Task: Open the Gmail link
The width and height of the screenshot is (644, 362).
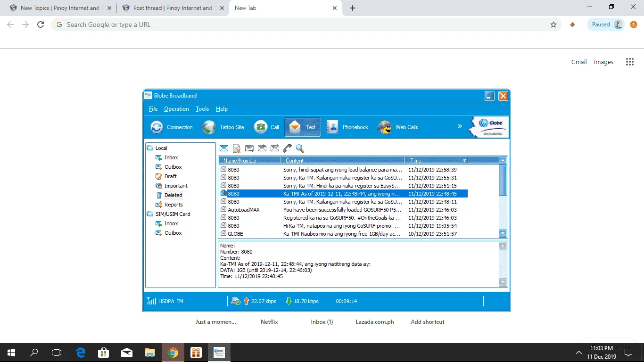Action: click(x=579, y=62)
